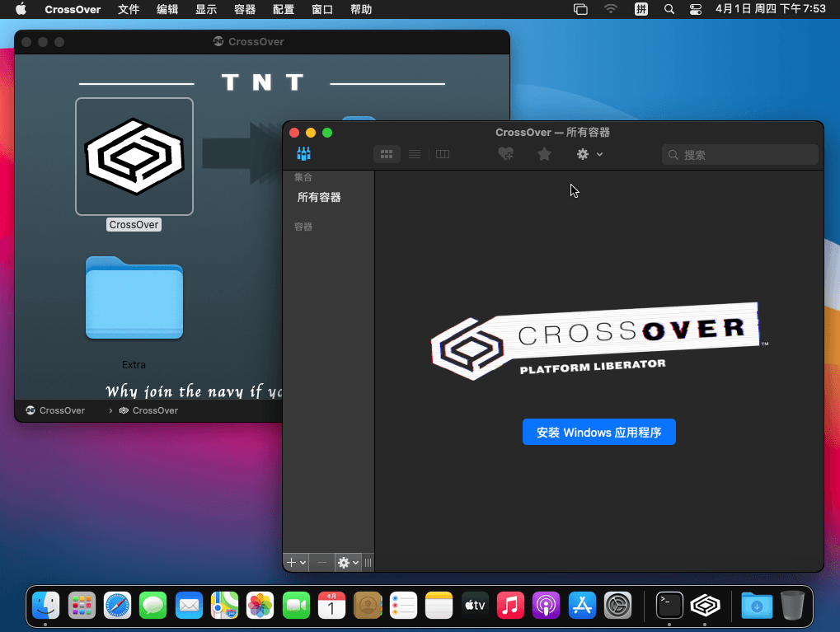840x632 pixels.
Task: Open the 编辑 menu
Action: [167, 9]
